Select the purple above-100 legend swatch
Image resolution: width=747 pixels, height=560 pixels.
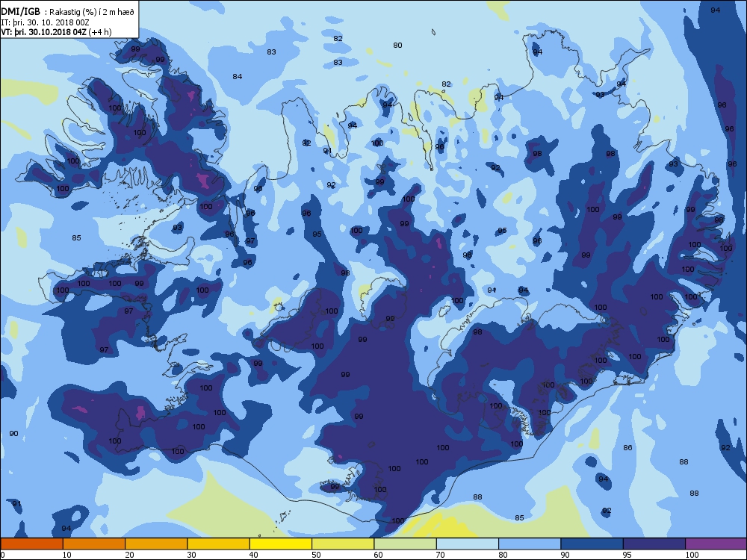(x=716, y=544)
